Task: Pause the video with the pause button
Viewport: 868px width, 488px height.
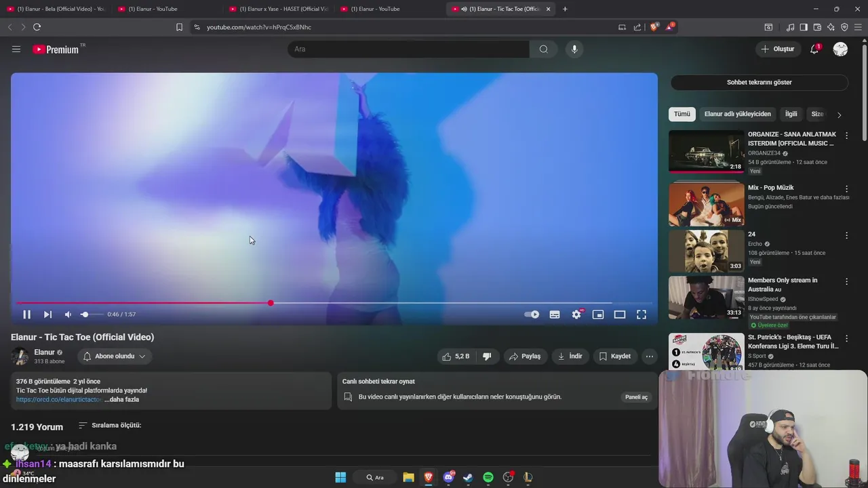Action: pyautogui.click(x=26, y=314)
